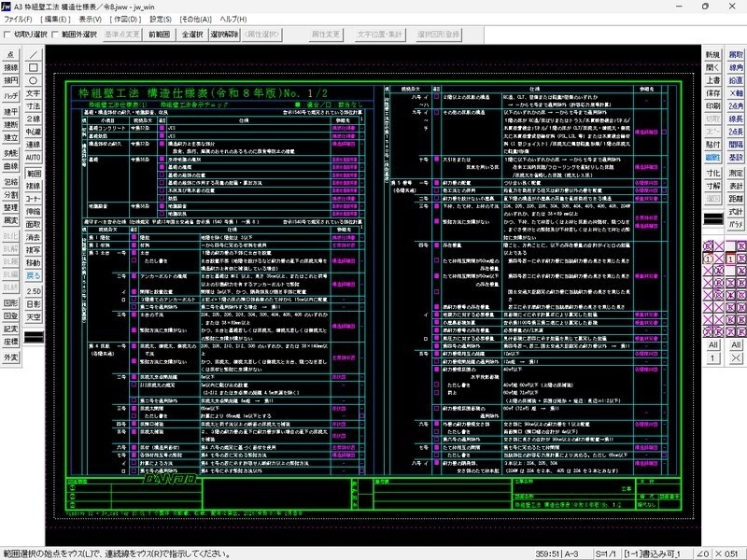Pick the 移動 move tool
The width and height of the screenshot is (747, 560).
(x=34, y=264)
